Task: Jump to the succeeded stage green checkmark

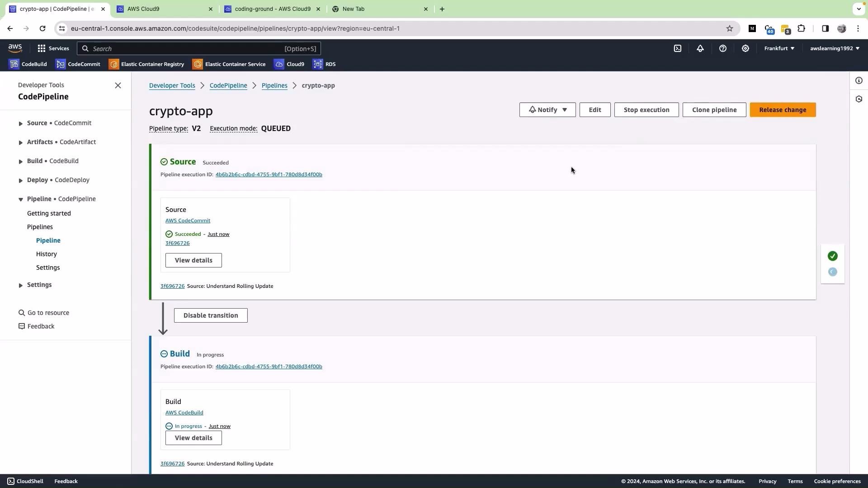Action: [x=833, y=256]
